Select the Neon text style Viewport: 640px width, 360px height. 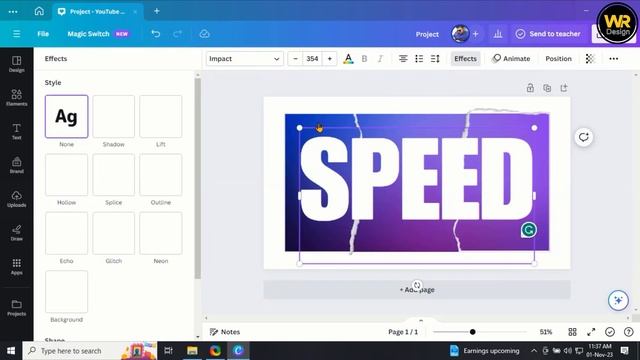(161, 233)
